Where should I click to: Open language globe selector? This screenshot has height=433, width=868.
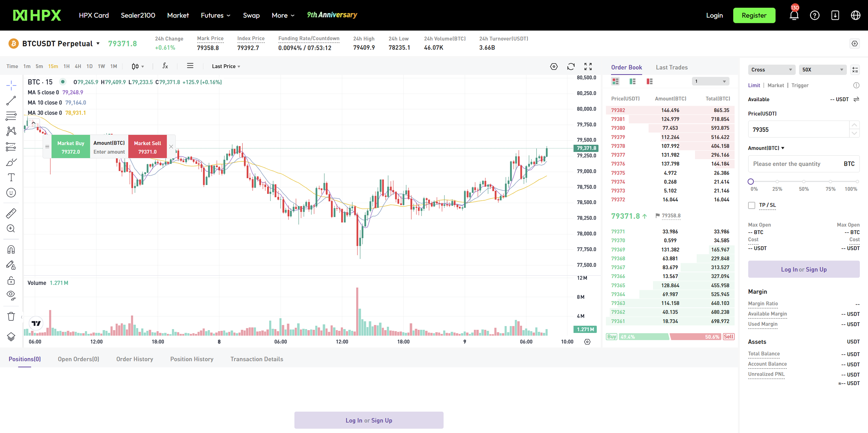point(856,15)
